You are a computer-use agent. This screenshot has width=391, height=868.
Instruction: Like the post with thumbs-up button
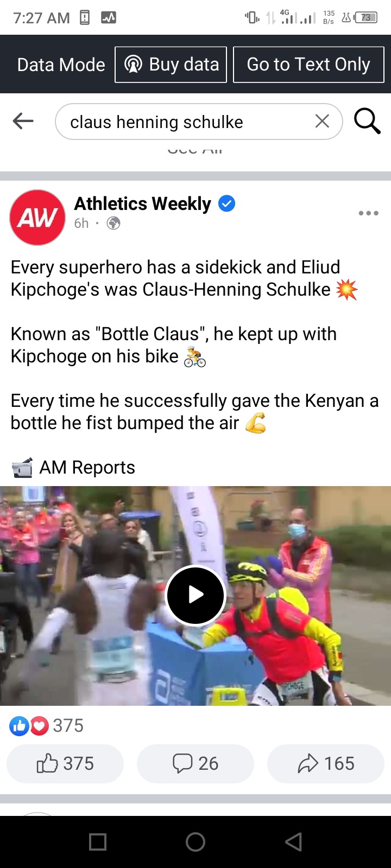click(x=65, y=763)
